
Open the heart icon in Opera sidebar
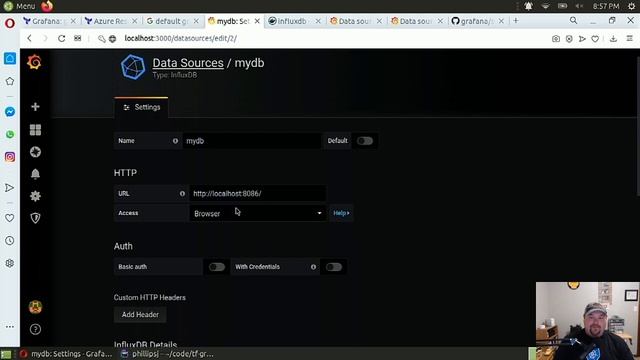(10, 218)
